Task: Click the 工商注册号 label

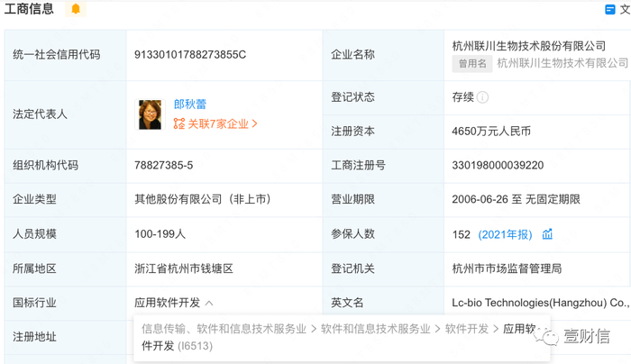Action: click(358, 165)
